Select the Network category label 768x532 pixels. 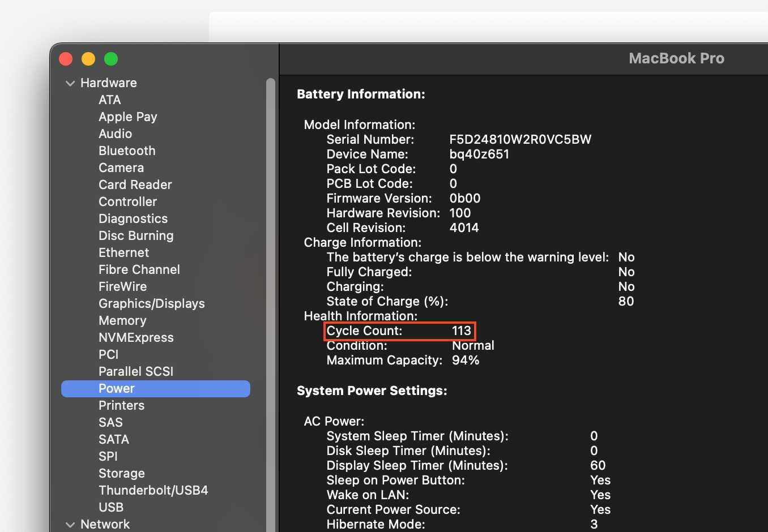(105, 525)
